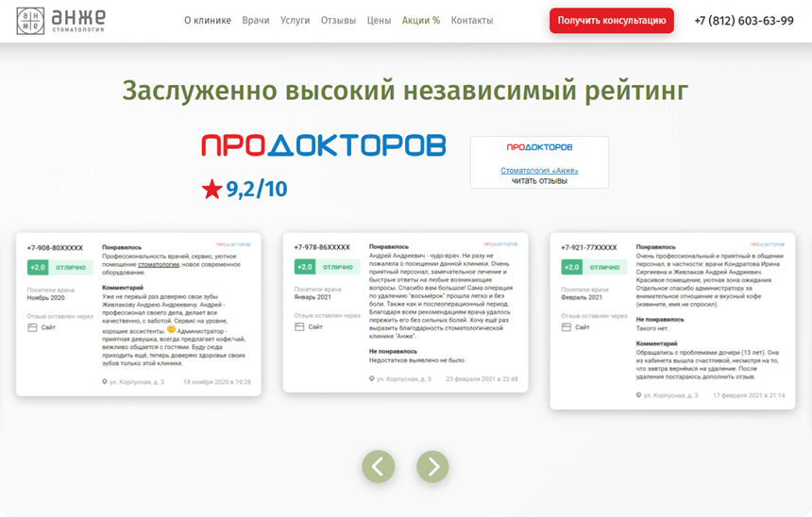
Task: Click the +2.0 отлично badge in the +7-908 review
Action: point(60,268)
